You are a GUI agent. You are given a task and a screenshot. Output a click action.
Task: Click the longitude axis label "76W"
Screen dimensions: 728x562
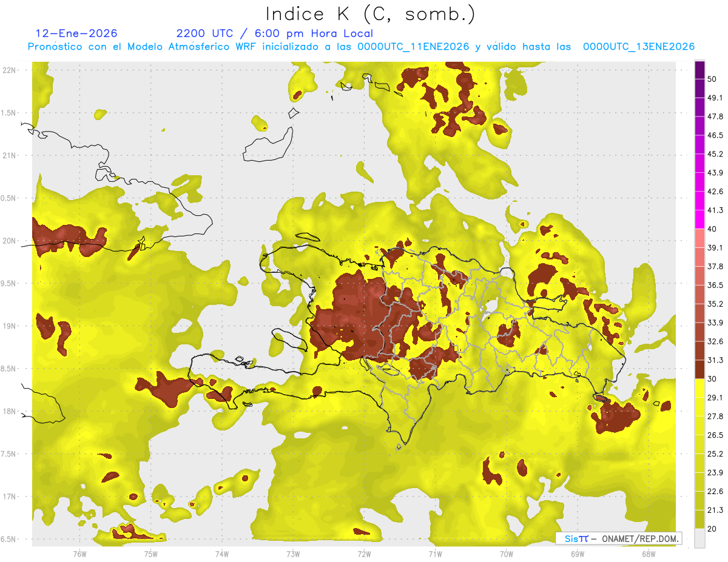pos(79,554)
